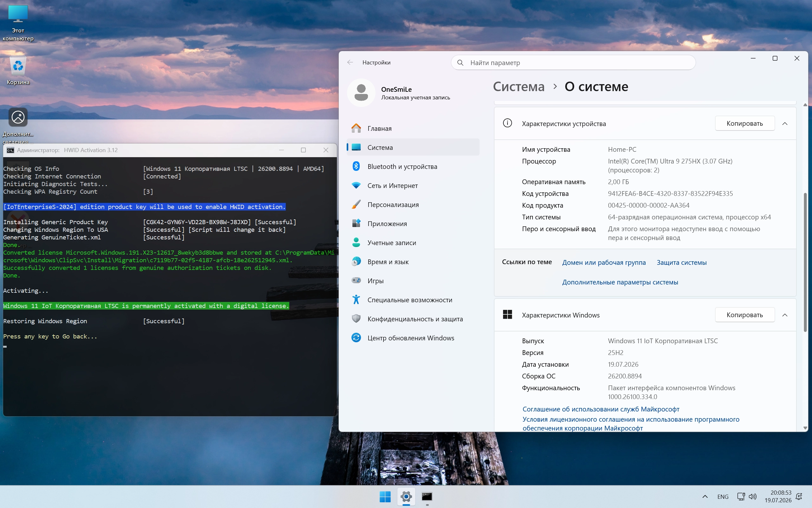Click the permanently activated line in console

pos(146,306)
